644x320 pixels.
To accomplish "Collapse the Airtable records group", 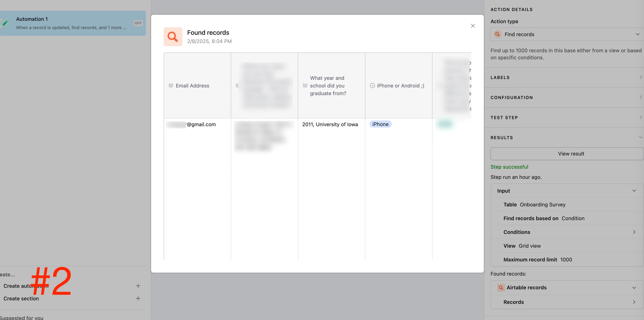I will coord(634,288).
